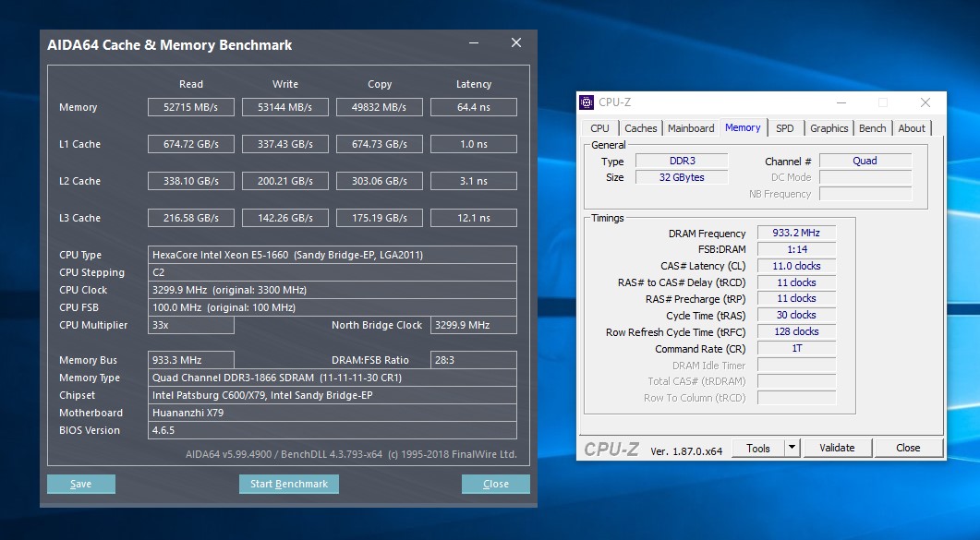
Task: Click the AIDA64 Close button at bottom
Action: (x=496, y=484)
